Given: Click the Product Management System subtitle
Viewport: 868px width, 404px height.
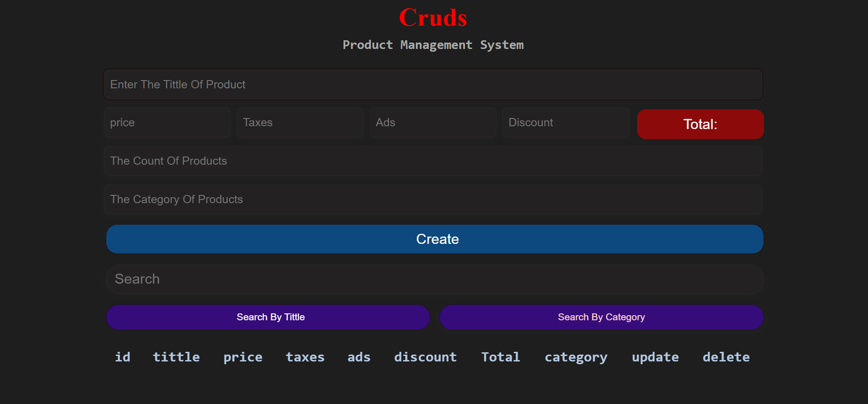Looking at the screenshot, I should pos(433,45).
